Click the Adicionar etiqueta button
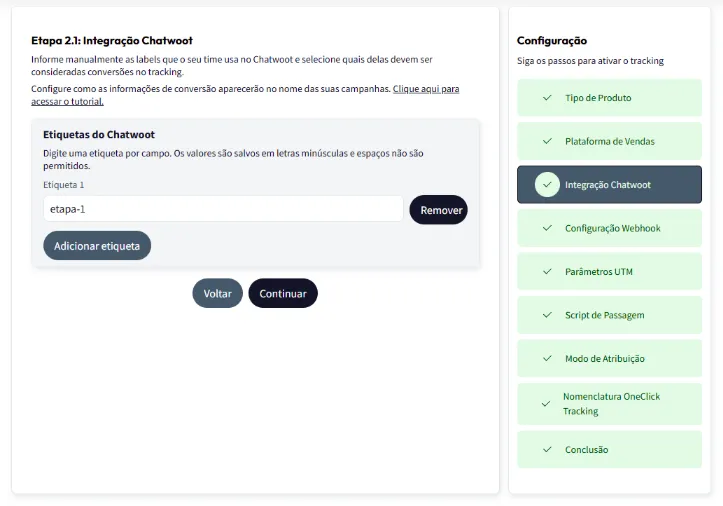The image size is (723, 506). pos(97,246)
